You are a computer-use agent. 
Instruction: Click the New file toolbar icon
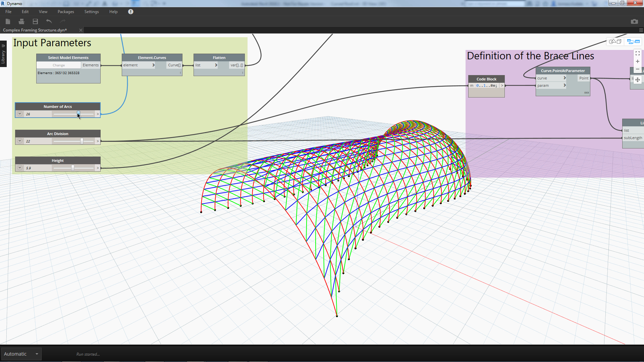coord(8,21)
